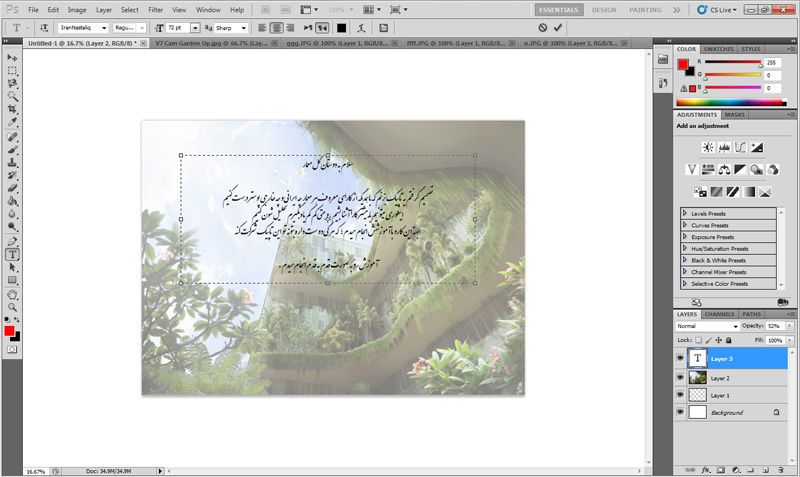Select the Zoom magnifier tool

click(x=13, y=307)
